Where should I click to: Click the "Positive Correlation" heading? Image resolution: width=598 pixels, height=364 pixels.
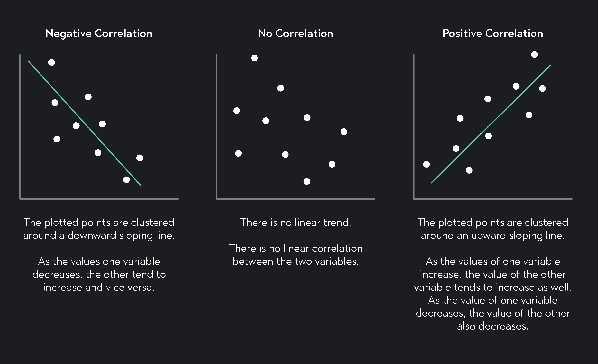493,33
